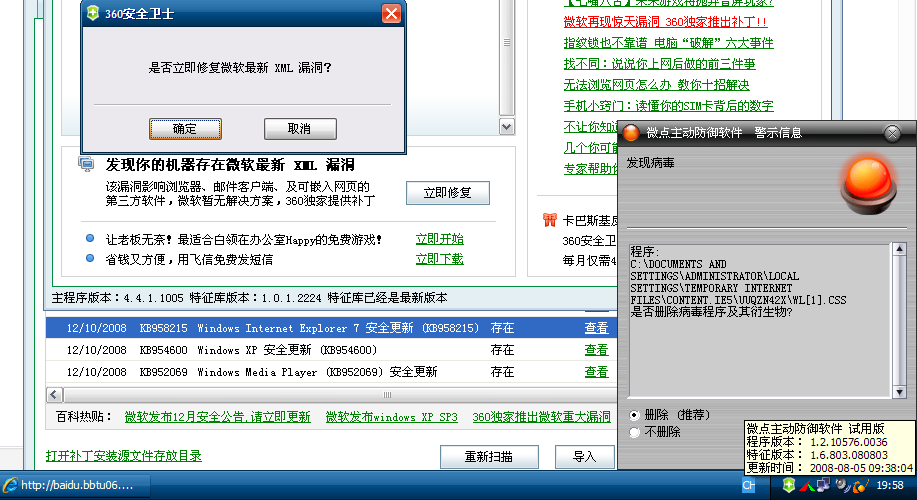
Task: Open the green 360 shield tray icon
Action: point(789,485)
